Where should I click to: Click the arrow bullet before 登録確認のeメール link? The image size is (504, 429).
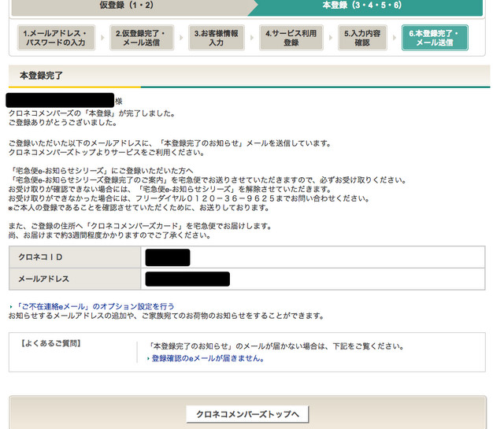point(148,359)
